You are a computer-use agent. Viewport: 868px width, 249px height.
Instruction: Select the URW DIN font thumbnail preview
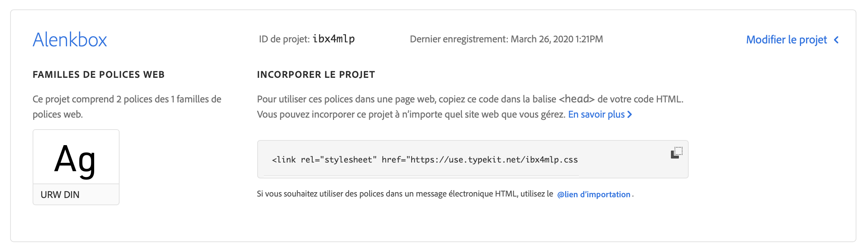76,157
